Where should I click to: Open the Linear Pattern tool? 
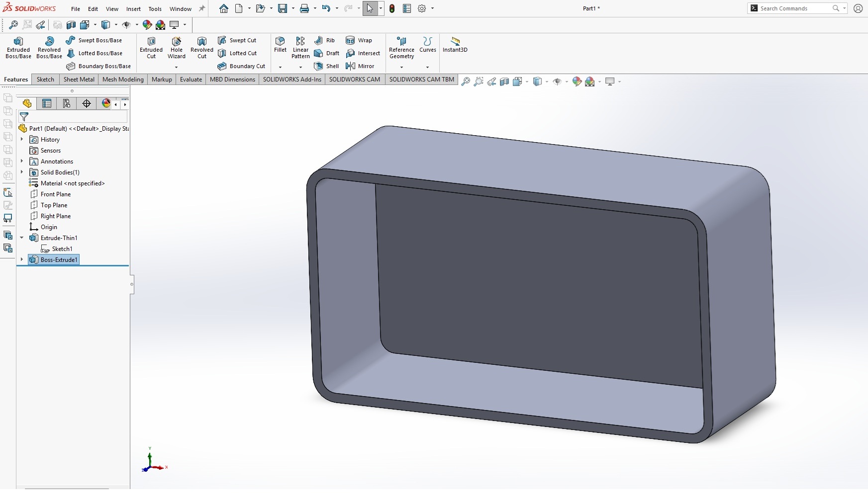pos(300,47)
